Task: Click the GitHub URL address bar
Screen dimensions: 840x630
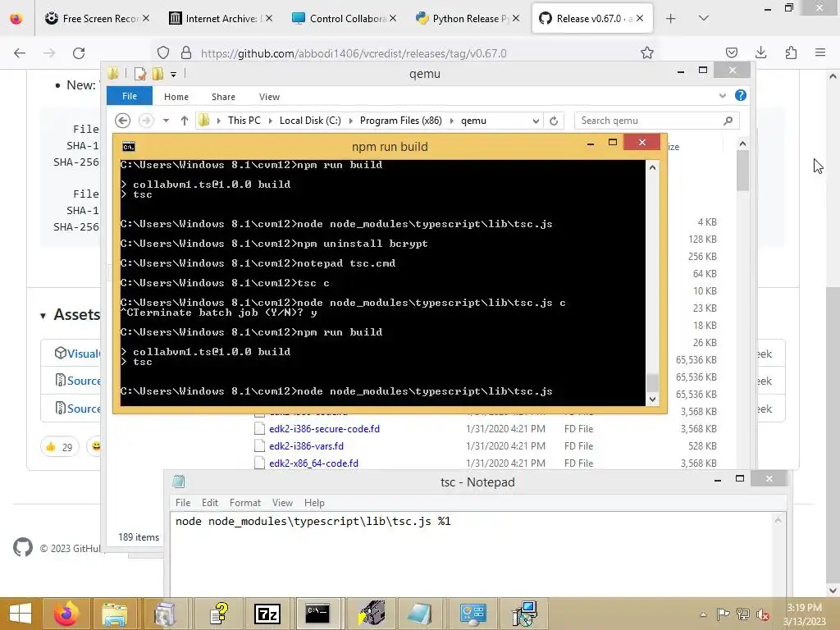Action: [354, 53]
